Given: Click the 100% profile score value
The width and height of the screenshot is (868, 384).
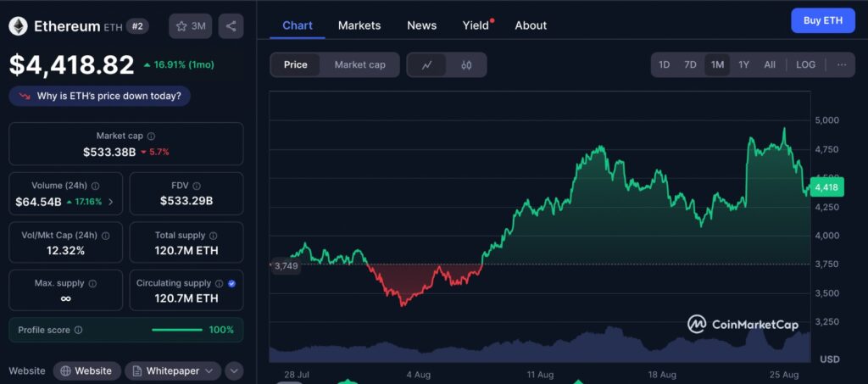Looking at the screenshot, I should click(221, 330).
